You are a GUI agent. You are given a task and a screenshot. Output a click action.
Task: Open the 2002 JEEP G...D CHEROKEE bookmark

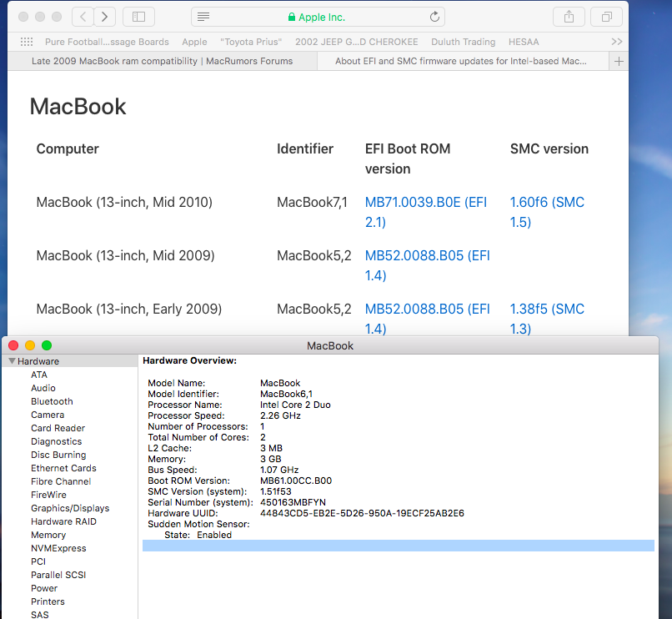tap(356, 42)
